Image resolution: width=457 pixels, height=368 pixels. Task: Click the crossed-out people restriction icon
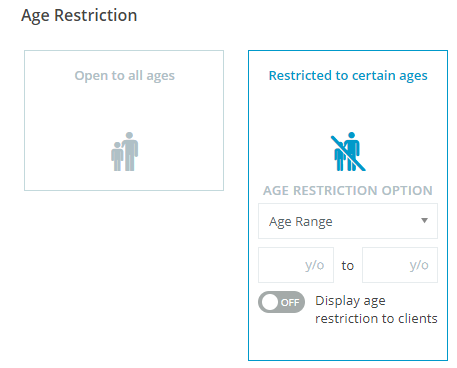tap(348, 152)
